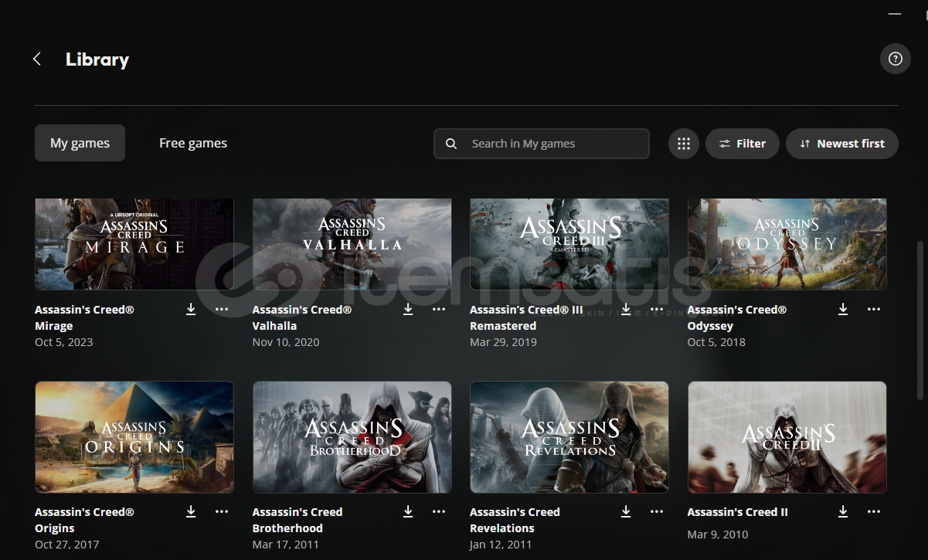Download Assassin's Creed Brotherhood
Screen dimensions: 928x560
pyautogui.click(x=408, y=512)
